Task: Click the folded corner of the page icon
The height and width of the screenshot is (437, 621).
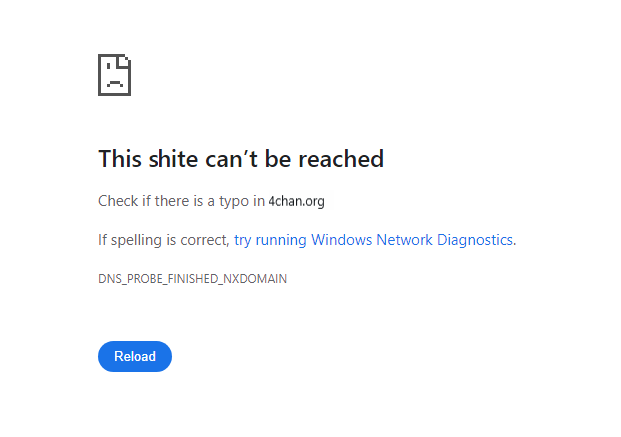Action: coord(124,61)
